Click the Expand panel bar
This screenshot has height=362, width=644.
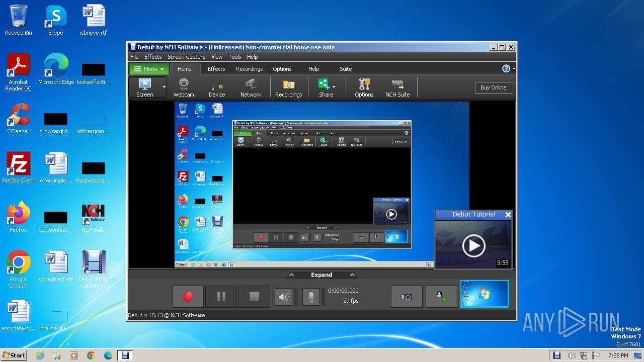tap(321, 275)
